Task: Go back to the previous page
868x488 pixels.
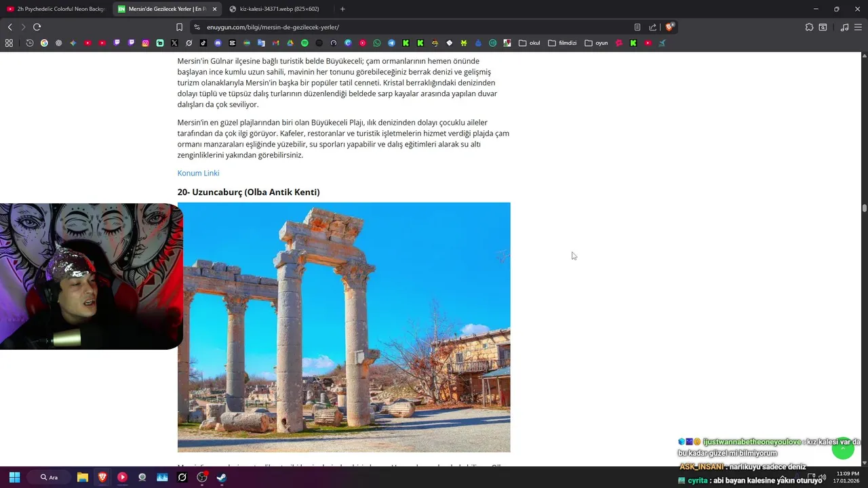Action: pos(9,27)
